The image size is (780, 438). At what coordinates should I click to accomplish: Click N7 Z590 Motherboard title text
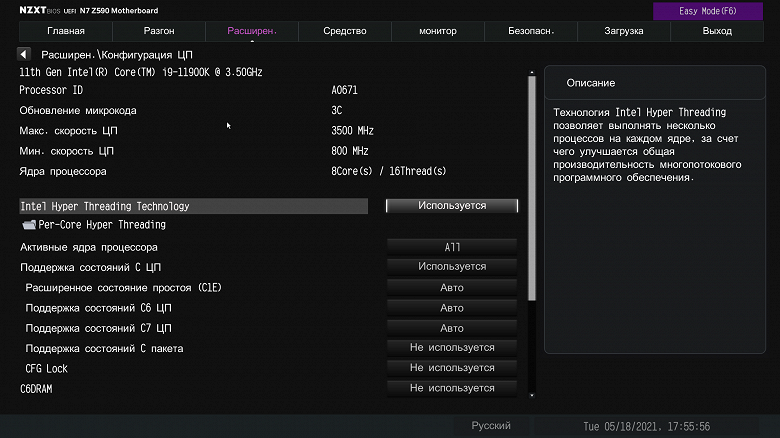point(119,10)
